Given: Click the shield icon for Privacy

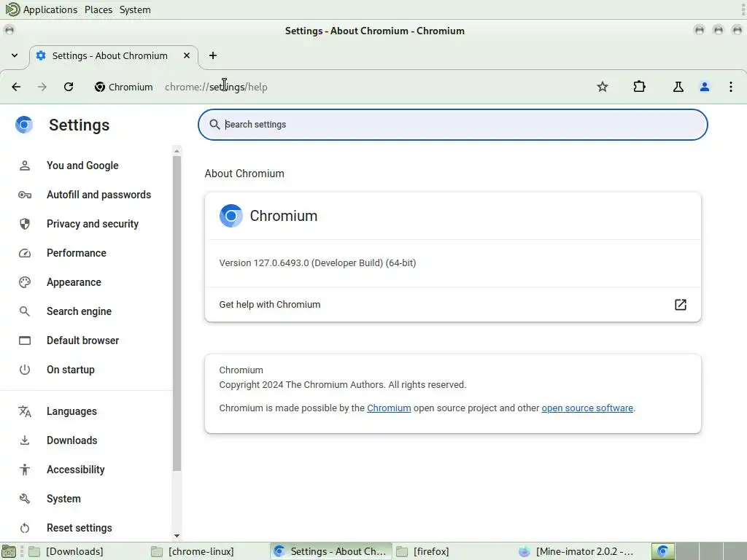Looking at the screenshot, I should [x=25, y=224].
